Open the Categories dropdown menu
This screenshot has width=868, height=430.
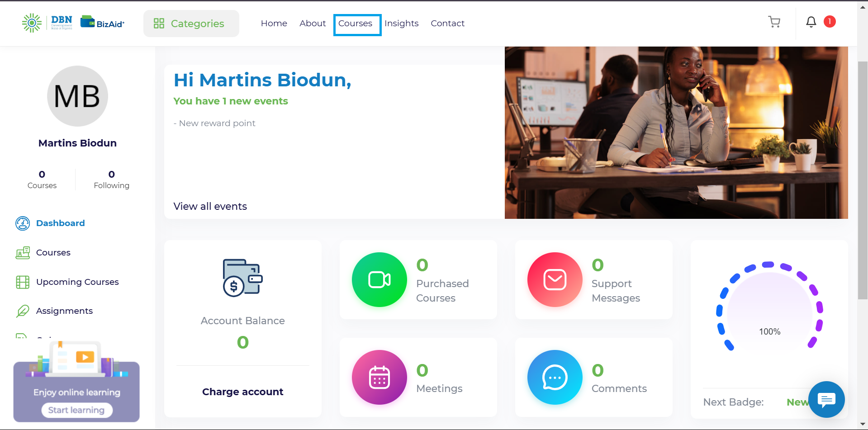[191, 24]
